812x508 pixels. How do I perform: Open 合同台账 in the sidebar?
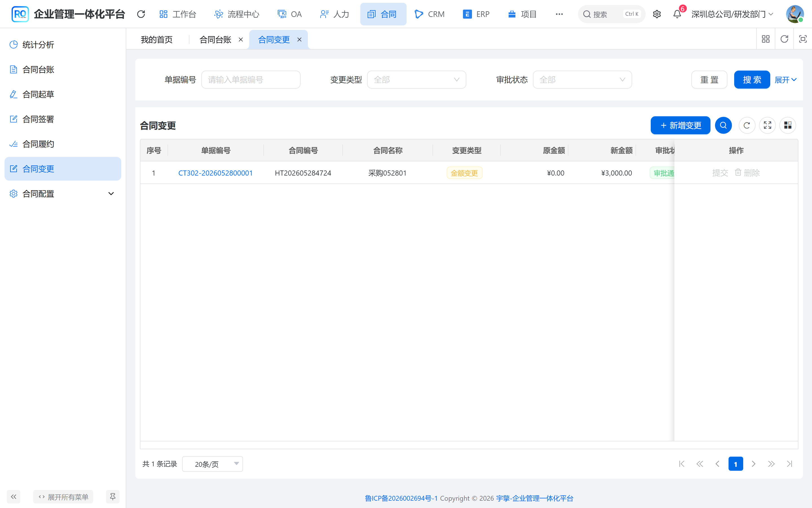[x=63, y=69]
